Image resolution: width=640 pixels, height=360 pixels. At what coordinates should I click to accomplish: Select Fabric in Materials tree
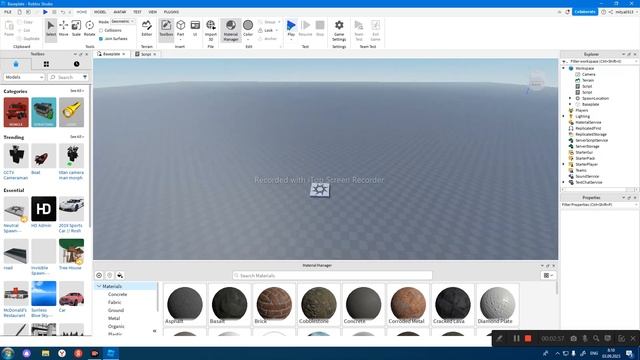[x=115, y=302]
